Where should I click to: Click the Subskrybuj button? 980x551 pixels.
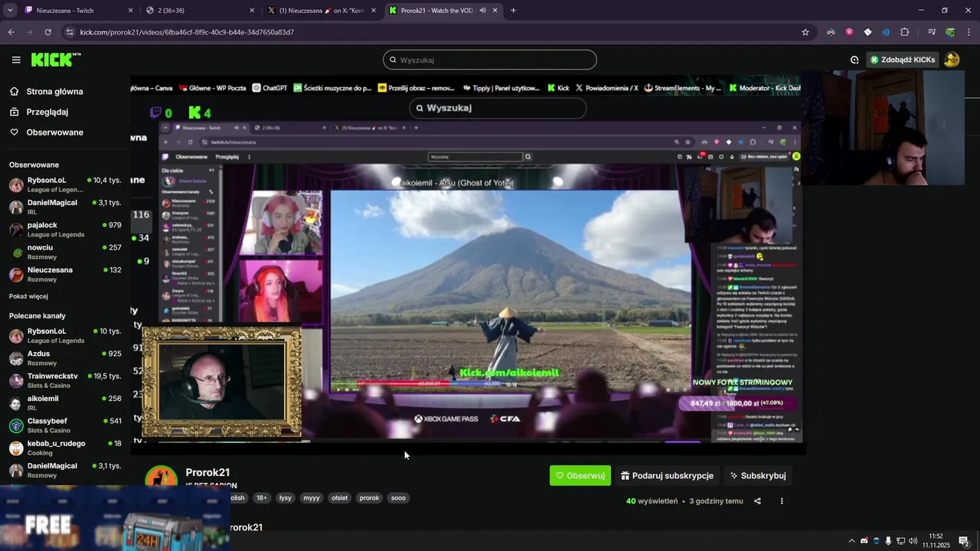click(758, 475)
